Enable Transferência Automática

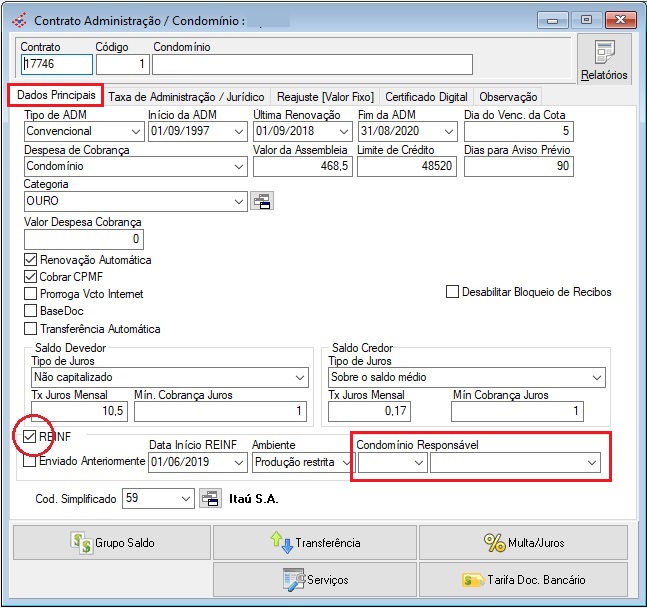pyautogui.click(x=30, y=329)
